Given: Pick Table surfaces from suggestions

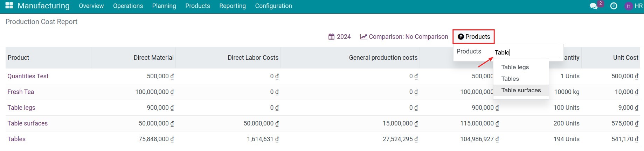Looking at the screenshot, I should [521, 90].
